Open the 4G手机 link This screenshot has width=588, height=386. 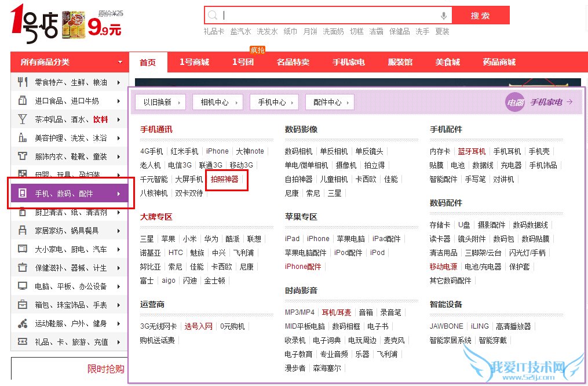coord(152,151)
